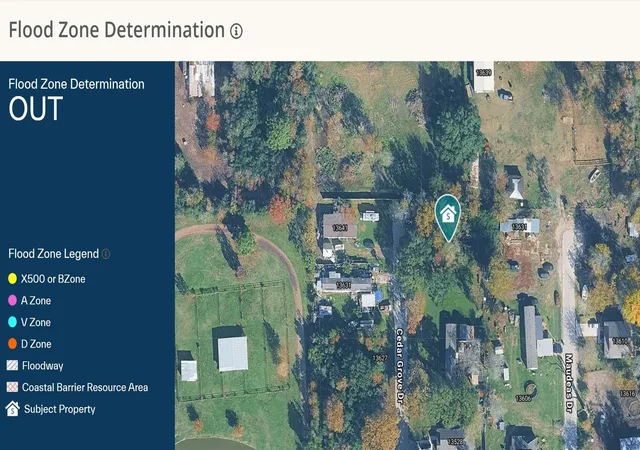
Task: Click the orange D Zone color dot
Action: pyautogui.click(x=12, y=343)
